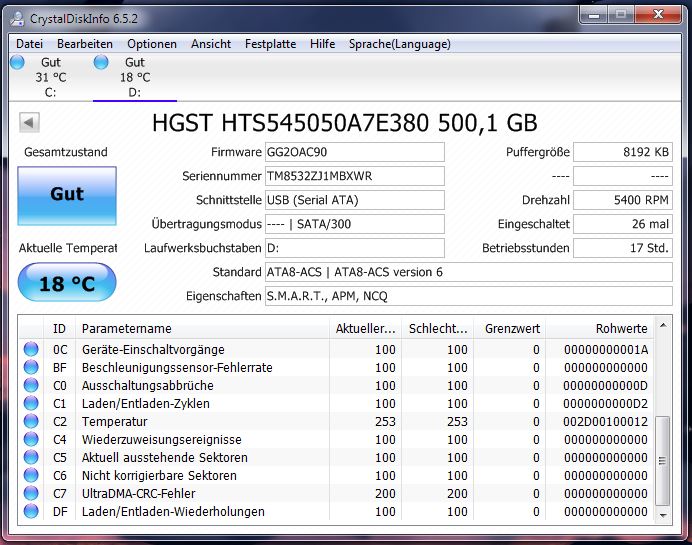This screenshot has height=545, width=692.
Task: Click the Eigenschaften field S.M.A.R.T., APM, NCQ
Action: coord(469,296)
